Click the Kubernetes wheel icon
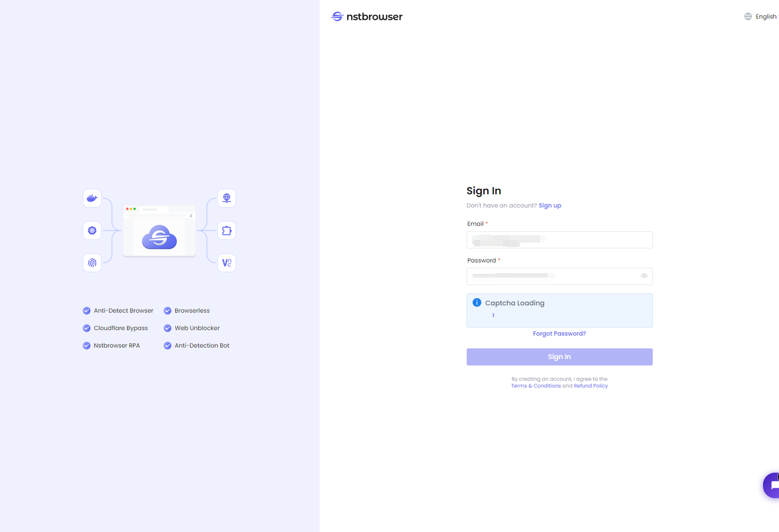This screenshot has height=532, width=779. [x=92, y=231]
